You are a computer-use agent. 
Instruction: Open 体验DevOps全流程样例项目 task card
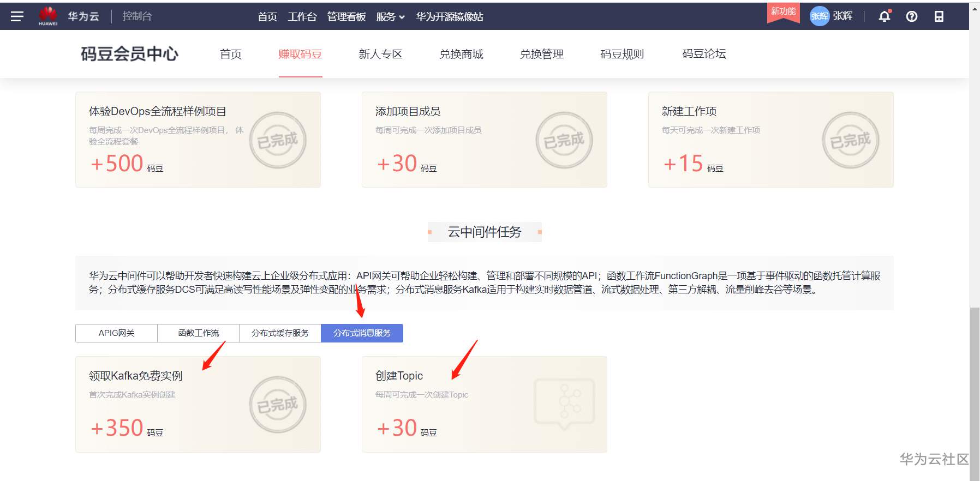point(198,140)
